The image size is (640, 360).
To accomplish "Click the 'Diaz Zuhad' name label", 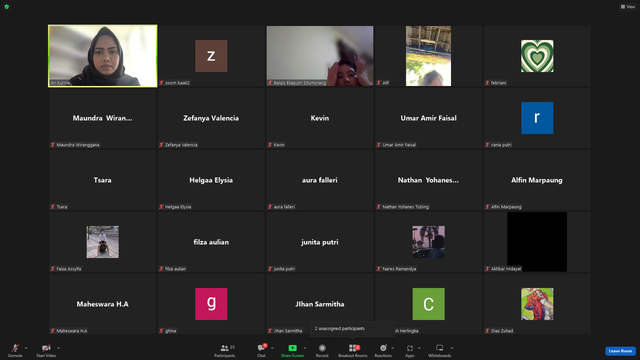I will (x=502, y=331).
